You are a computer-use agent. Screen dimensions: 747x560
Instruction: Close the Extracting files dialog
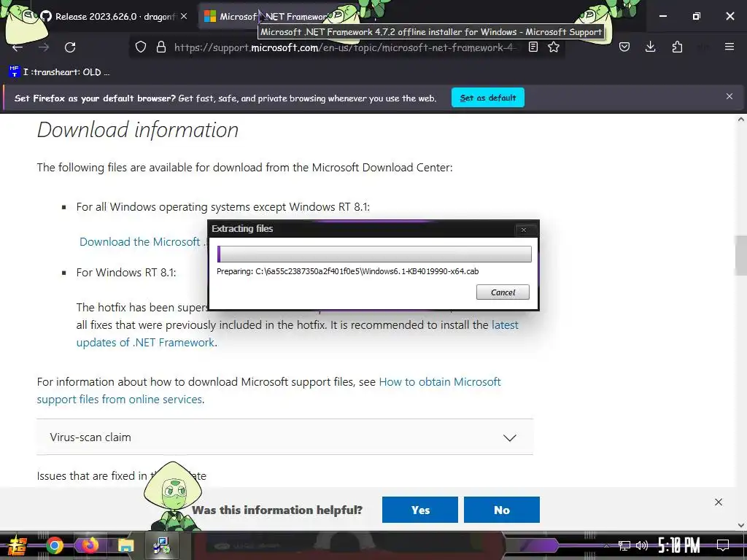[524, 230]
